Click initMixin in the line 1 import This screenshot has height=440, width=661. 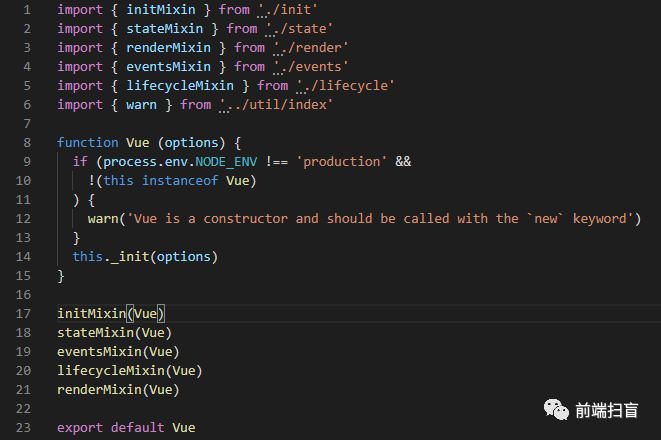pyautogui.click(x=161, y=10)
